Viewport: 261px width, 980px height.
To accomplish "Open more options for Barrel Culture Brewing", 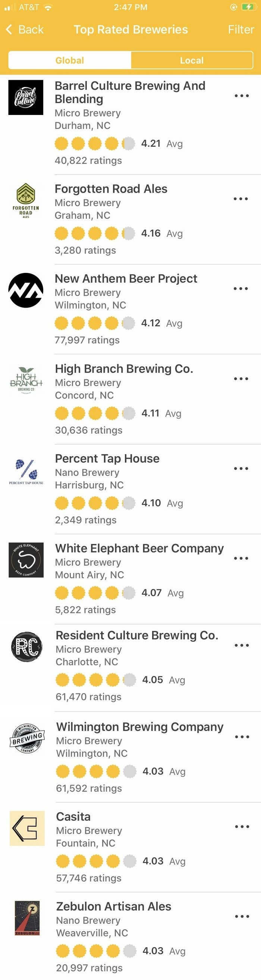I will coord(242,96).
